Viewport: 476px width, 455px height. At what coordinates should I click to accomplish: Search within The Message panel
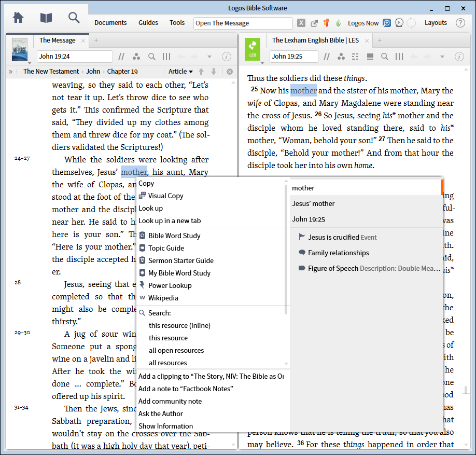(x=151, y=57)
